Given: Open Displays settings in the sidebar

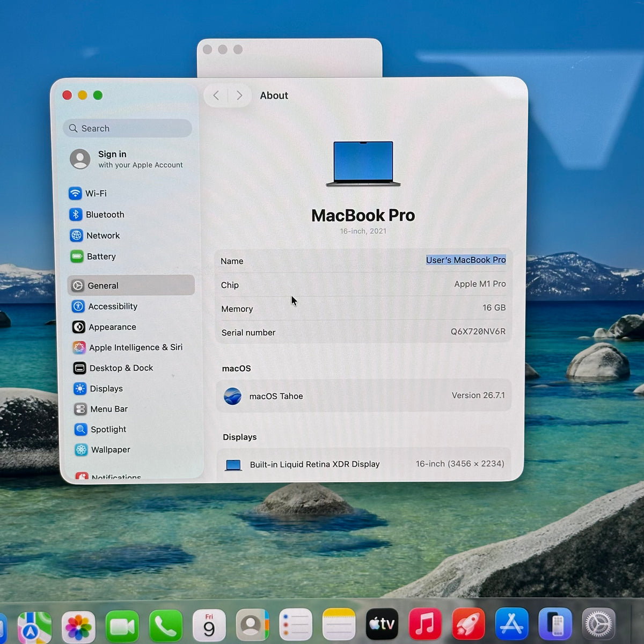Looking at the screenshot, I should tap(99, 389).
